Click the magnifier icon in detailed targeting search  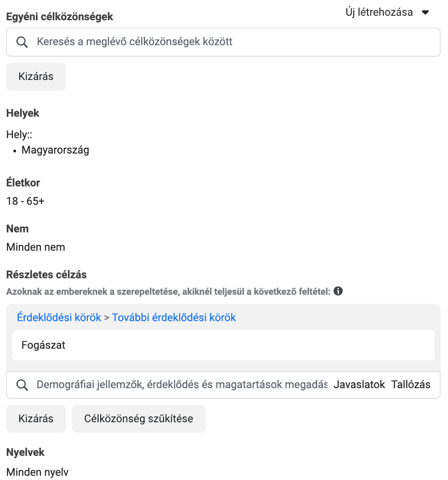pyautogui.click(x=22, y=385)
